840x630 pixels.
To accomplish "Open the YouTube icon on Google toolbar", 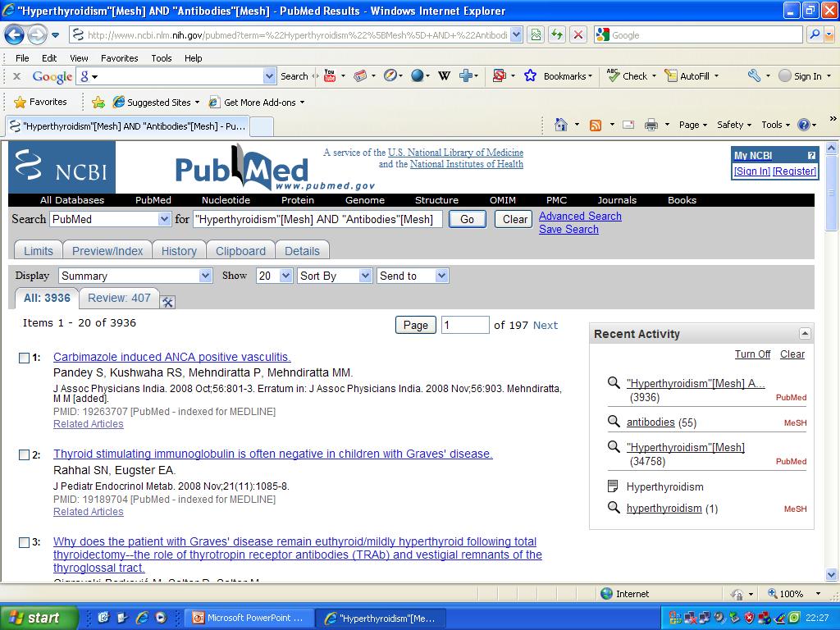I will (330, 76).
